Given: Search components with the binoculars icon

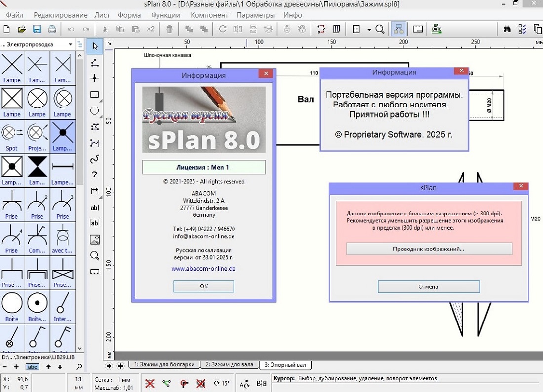Looking at the screenshot, I should coord(507,29).
